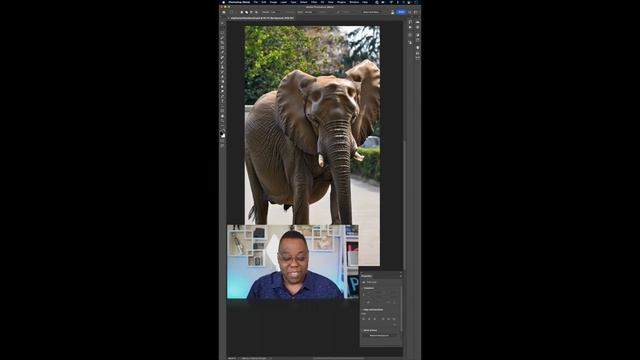Open the Plugins menu
Viewport: 640px width, 360px height.
(341, 2)
